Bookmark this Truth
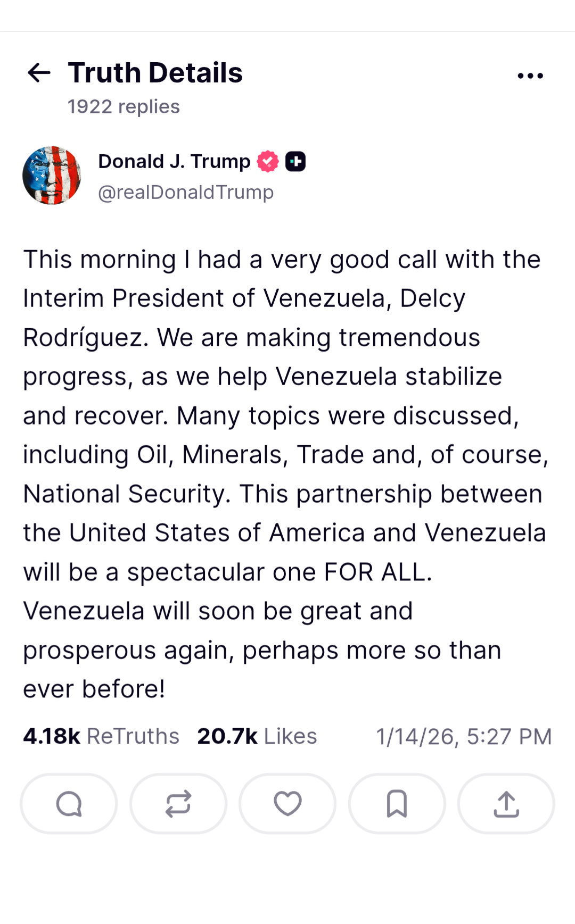This screenshot has height=924, width=575. point(397,803)
